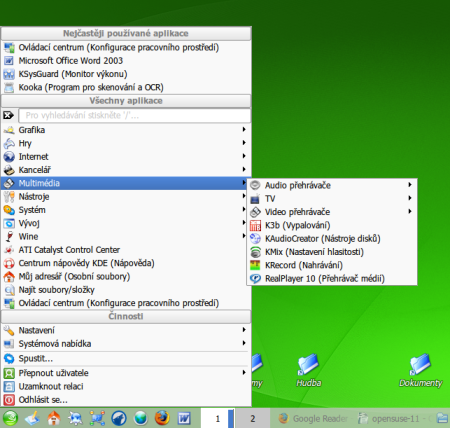450x428 pixels.
Task: Expand Video přehrávače submenu arrow
Action: point(410,211)
